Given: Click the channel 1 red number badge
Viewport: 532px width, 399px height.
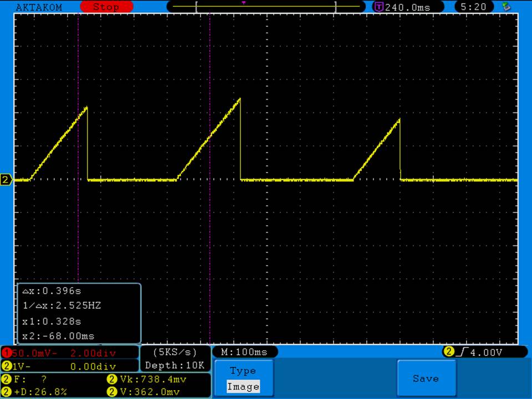Looking at the screenshot, I should click(7, 352).
